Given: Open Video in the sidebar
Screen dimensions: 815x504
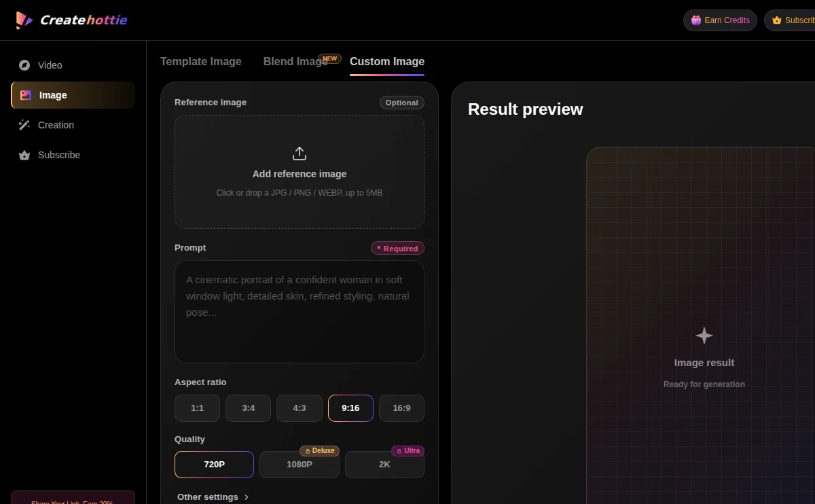Looking at the screenshot, I should tap(73, 65).
